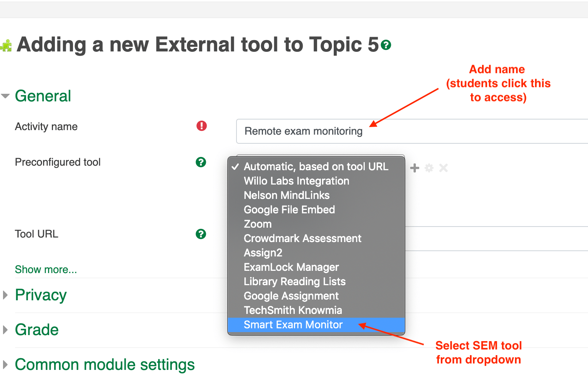
Task: Click the puzzle piece External tool icon
Action: click(x=6, y=46)
